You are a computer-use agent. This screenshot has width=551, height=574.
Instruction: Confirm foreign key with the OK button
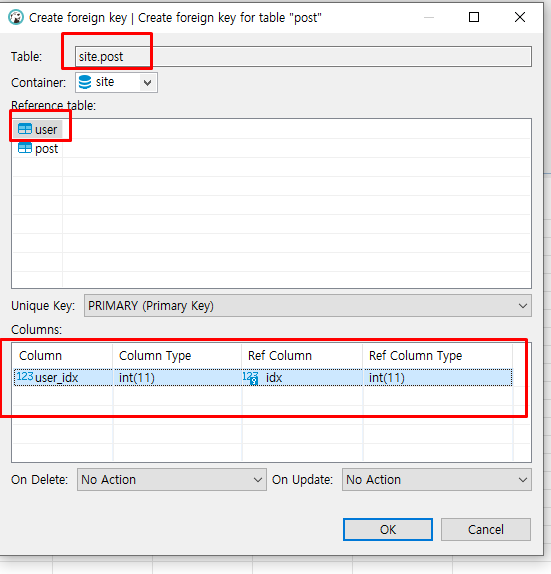388,529
